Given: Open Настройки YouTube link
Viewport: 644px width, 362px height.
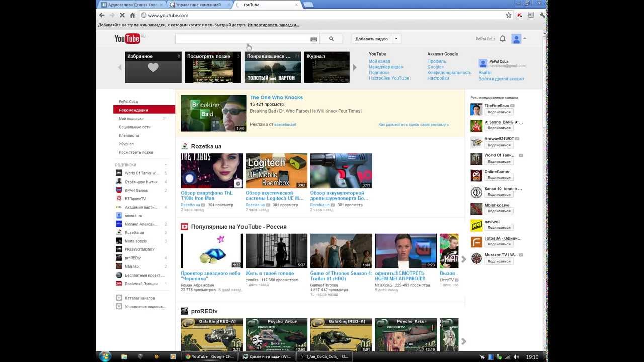Looking at the screenshot, I should coord(389,78).
